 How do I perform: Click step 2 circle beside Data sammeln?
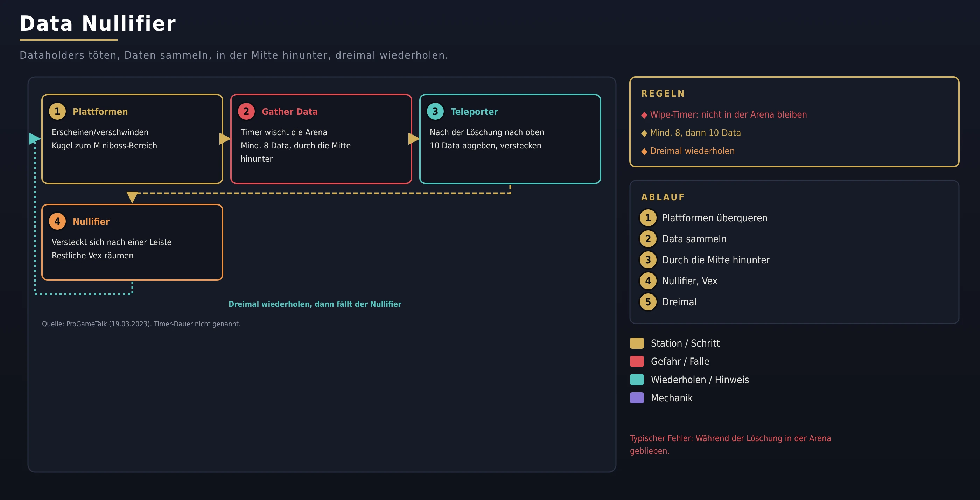[648, 239]
